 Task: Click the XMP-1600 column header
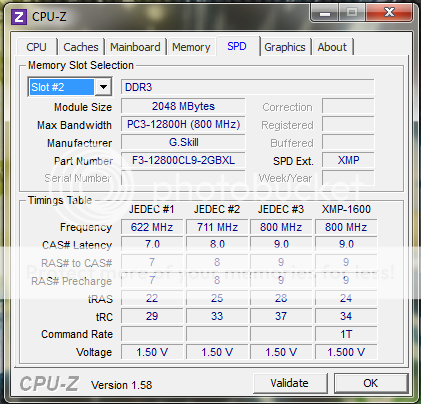click(x=346, y=209)
